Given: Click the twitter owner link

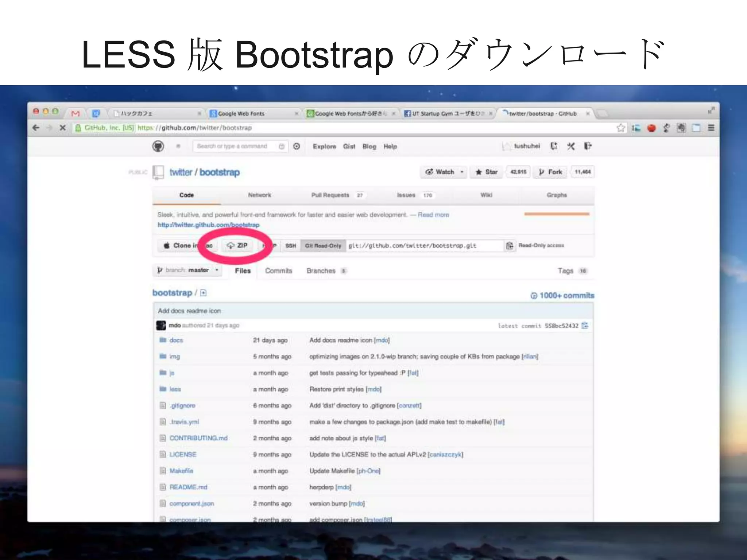Looking at the screenshot, I should point(181,172).
